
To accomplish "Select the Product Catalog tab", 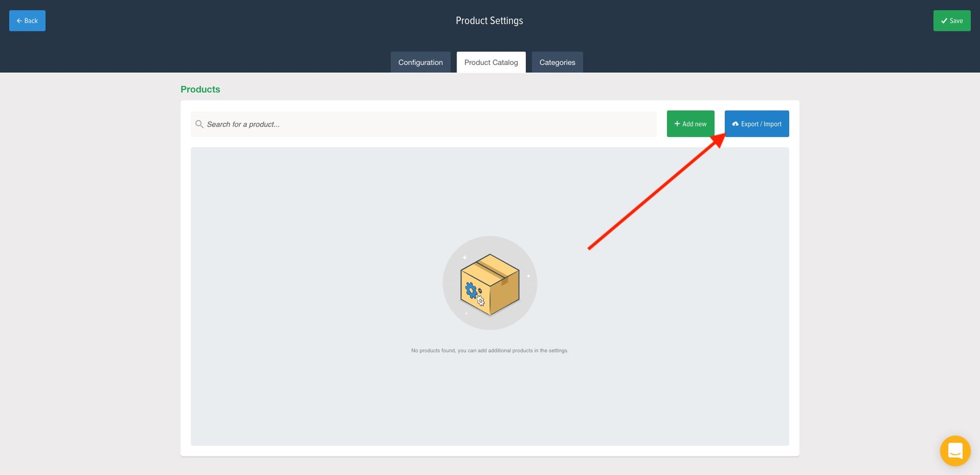I will [x=491, y=62].
